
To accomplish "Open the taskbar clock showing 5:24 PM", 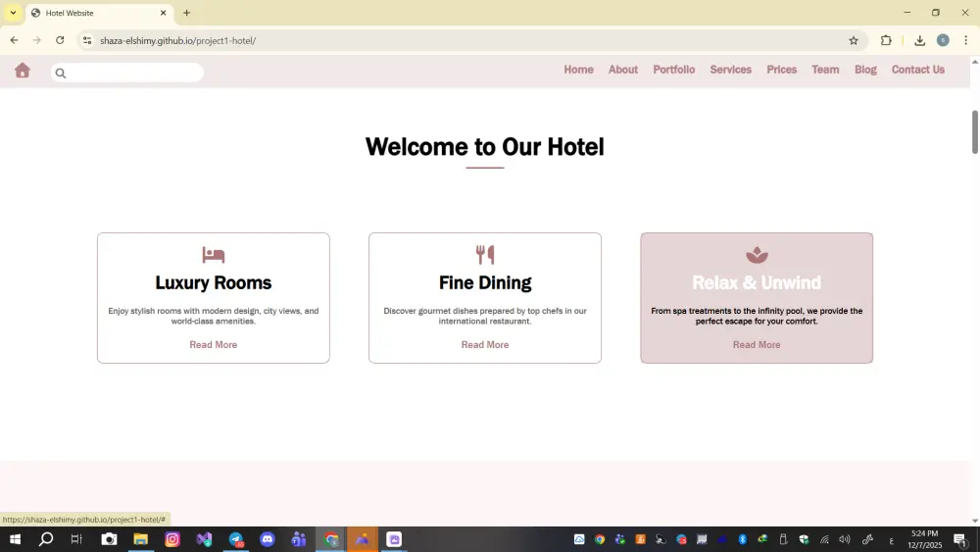I will point(924,539).
